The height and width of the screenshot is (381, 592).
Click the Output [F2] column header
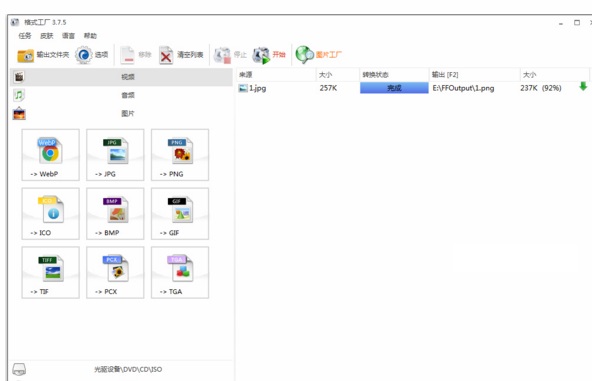[x=475, y=75]
